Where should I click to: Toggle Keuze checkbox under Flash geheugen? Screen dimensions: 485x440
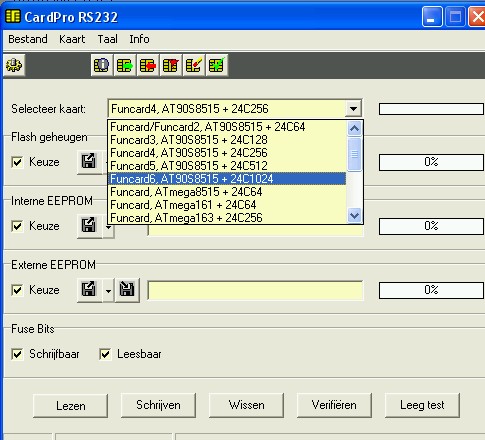[x=17, y=162]
